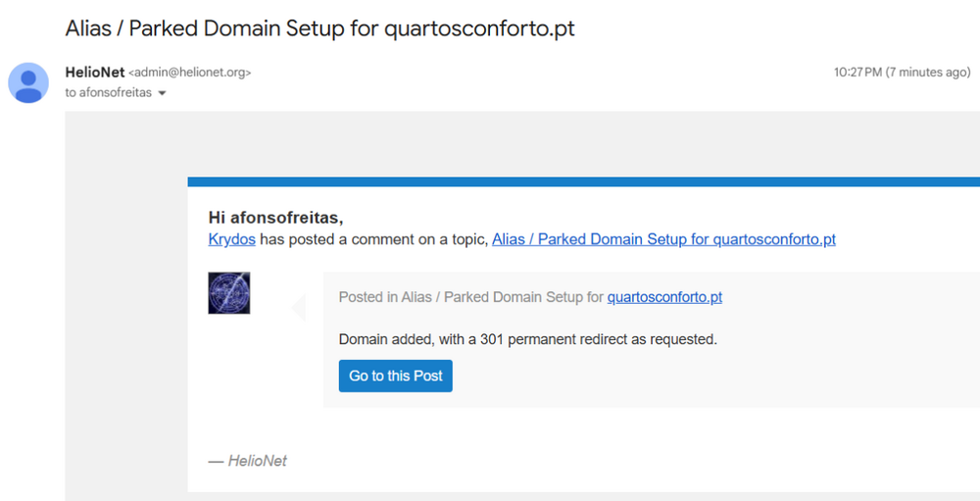Click the Krydos avatar thumbnail

(229, 293)
